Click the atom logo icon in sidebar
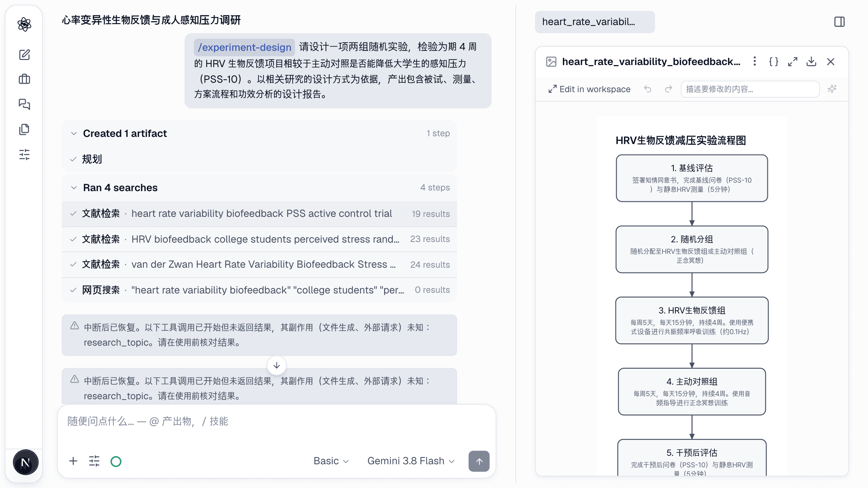 pos(24,24)
